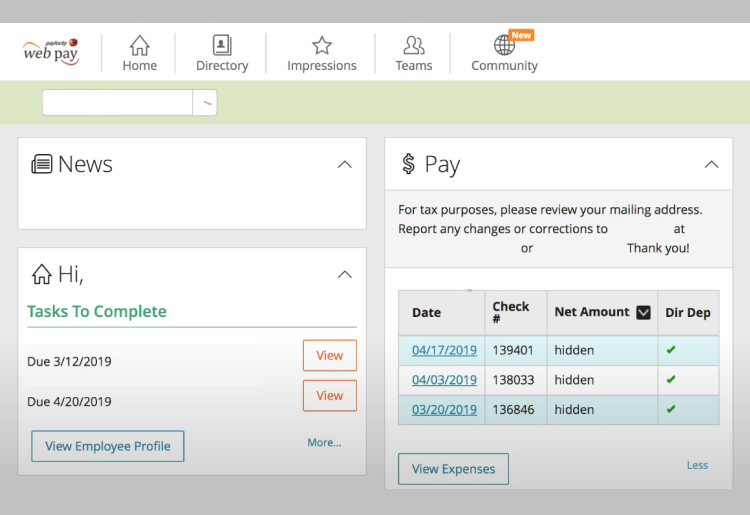View the task due 3/12/2019
This screenshot has width=750, height=515.
click(x=329, y=355)
